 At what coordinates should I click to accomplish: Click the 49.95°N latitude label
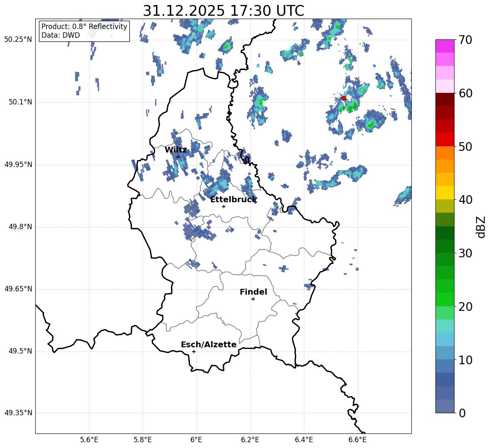[18, 165]
